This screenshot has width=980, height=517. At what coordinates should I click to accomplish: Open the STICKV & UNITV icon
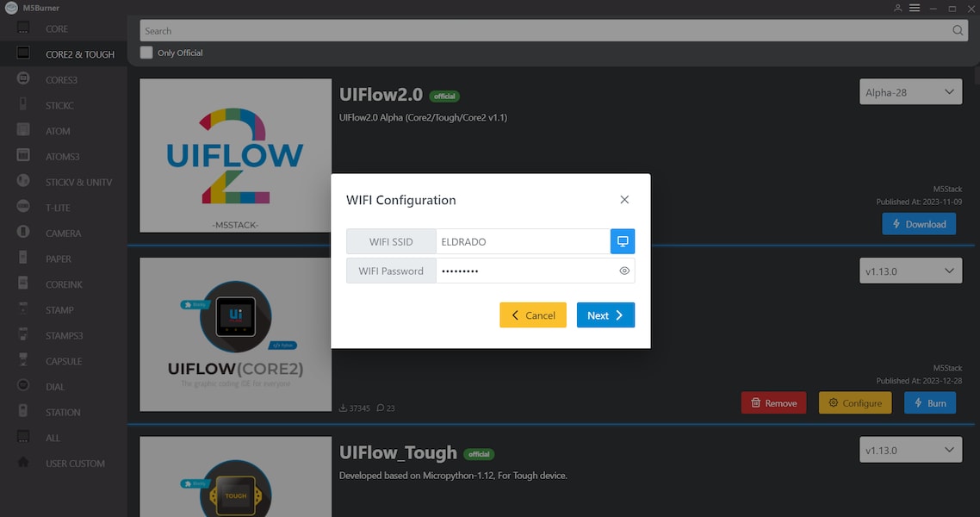pyautogui.click(x=23, y=181)
